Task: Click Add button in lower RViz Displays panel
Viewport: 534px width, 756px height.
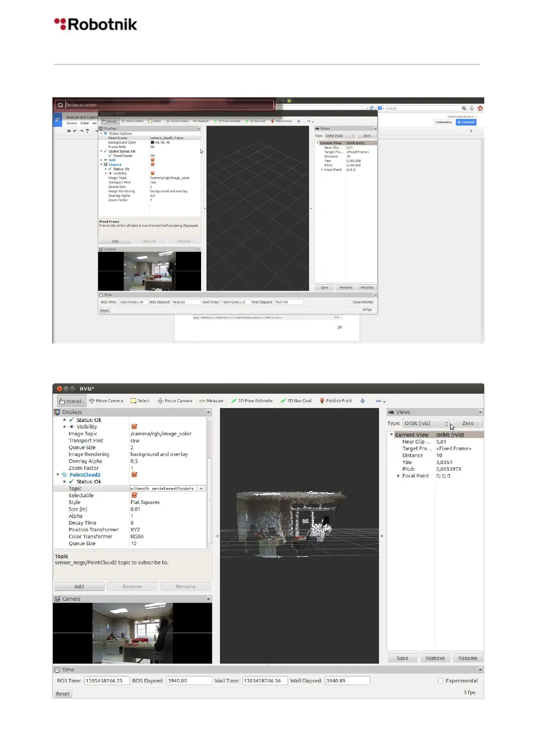Action: 79,587
